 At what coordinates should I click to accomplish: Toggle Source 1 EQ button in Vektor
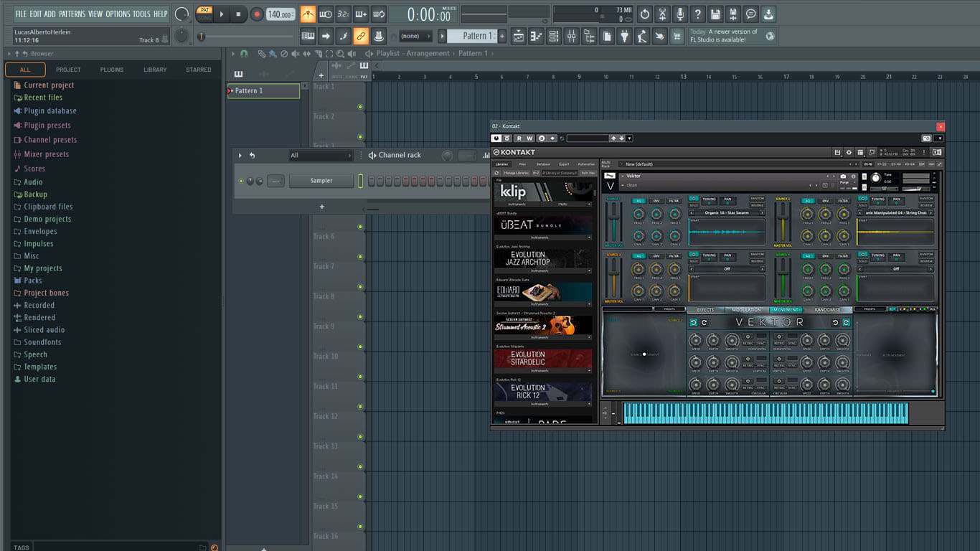[x=639, y=201]
